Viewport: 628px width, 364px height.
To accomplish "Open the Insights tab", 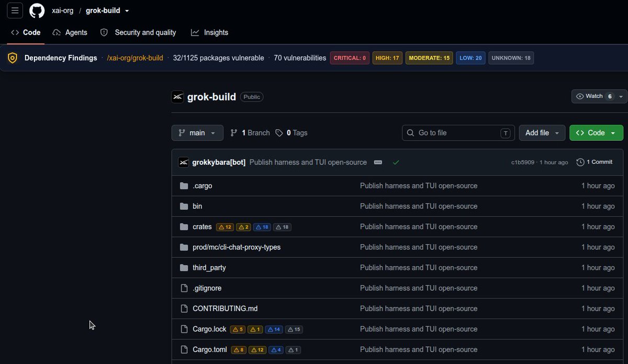I will tap(209, 32).
